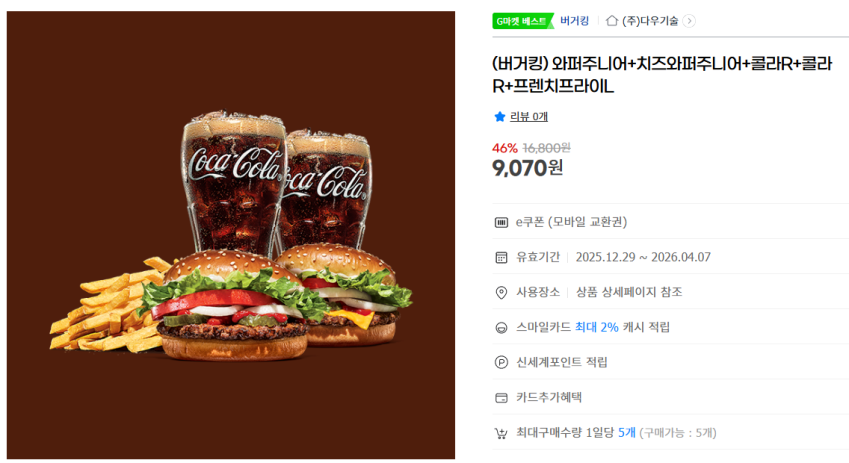Viewport: 849px width, 463px height.
Task: Click the P point icon for 신세계포인트
Action: click(501, 362)
